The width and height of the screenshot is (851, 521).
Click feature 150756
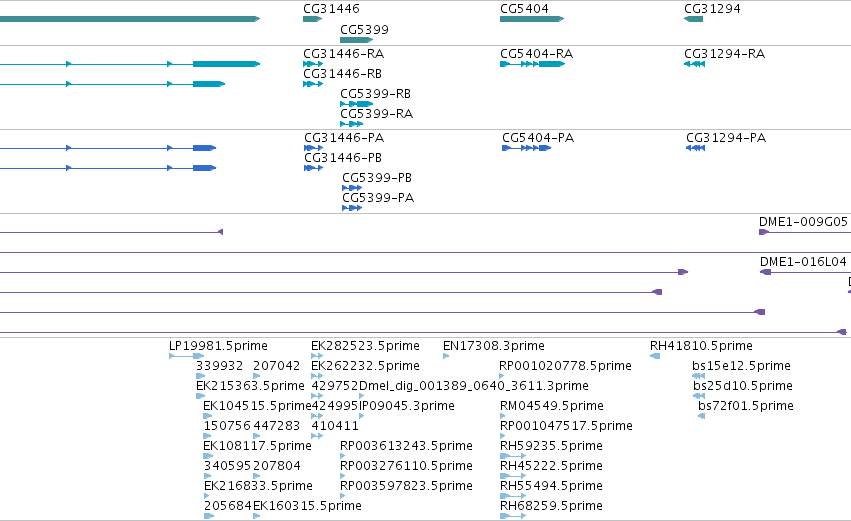click(207, 436)
